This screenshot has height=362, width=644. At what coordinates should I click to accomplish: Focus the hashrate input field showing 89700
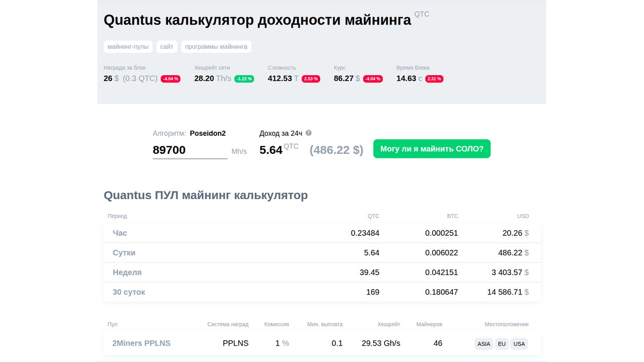[x=190, y=150]
